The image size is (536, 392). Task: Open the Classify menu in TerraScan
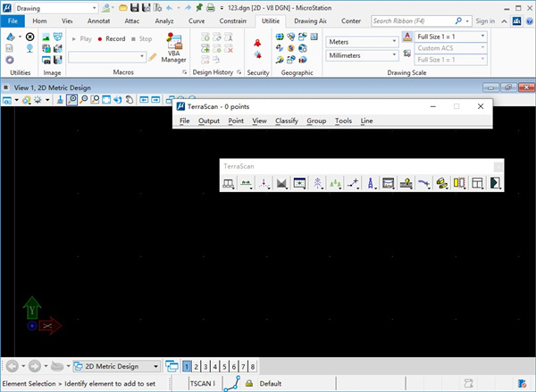pos(287,121)
